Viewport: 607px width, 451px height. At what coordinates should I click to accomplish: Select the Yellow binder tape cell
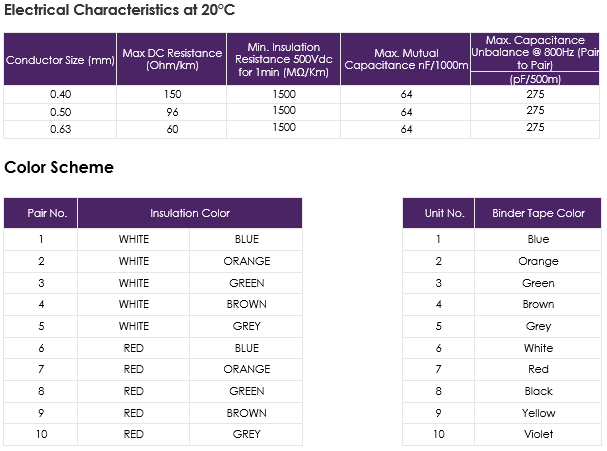(538, 413)
